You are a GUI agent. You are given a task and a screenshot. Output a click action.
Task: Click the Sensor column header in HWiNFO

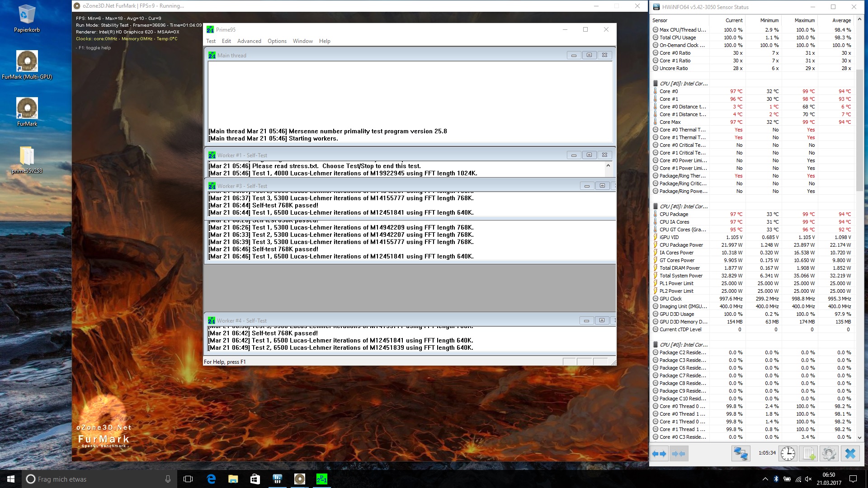click(679, 20)
